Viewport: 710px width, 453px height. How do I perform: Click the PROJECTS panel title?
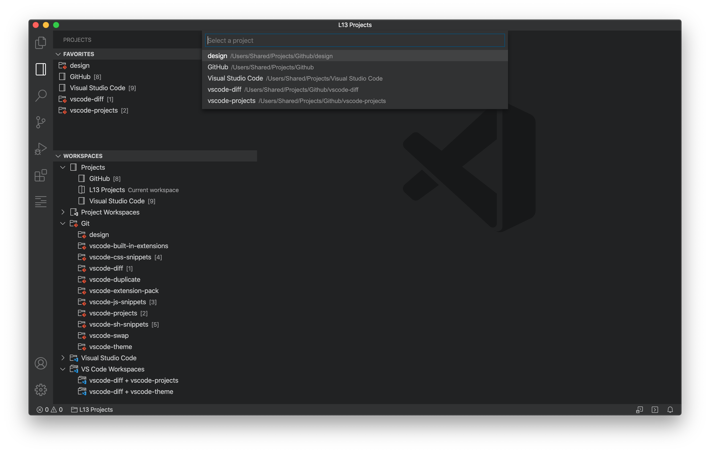(77, 40)
